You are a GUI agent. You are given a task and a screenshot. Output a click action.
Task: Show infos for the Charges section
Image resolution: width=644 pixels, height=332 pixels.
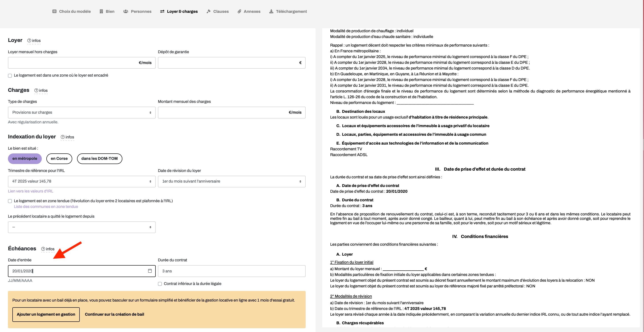pos(41,91)
